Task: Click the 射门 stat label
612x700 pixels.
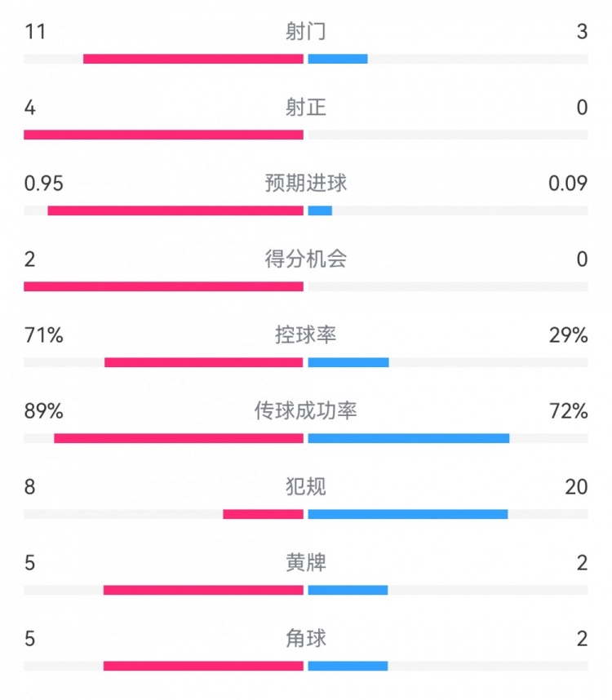Action: point(306,32)
